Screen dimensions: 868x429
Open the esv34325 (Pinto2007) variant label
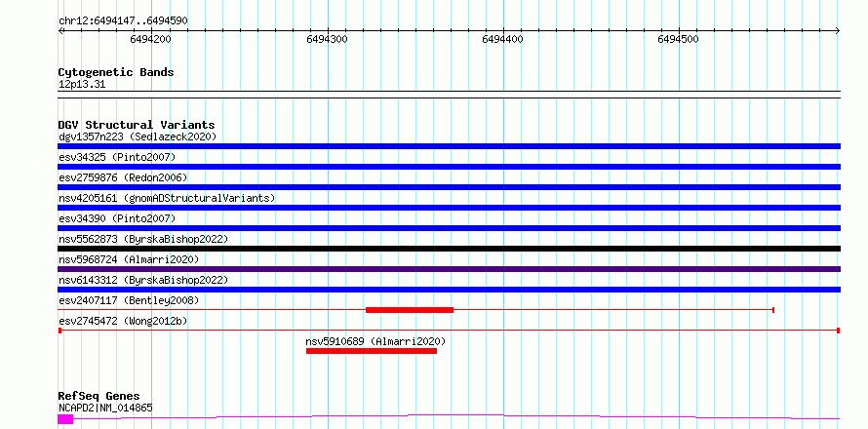[x=117, y=157]
